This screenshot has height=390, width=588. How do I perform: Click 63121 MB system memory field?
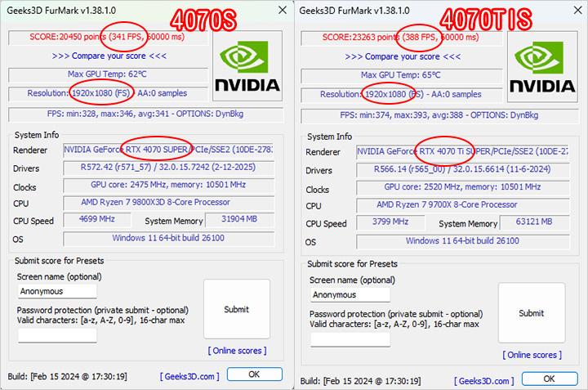click(534, 222)
